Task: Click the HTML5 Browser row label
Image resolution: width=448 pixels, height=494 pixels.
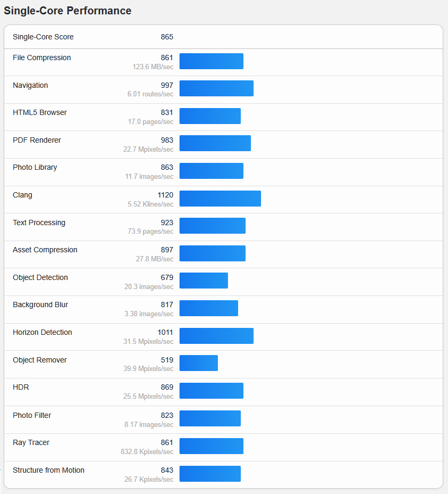Action: [x=40, y=112]
